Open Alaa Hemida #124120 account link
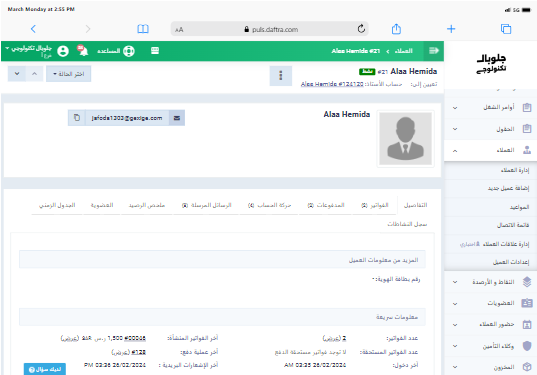 point(332,84)
